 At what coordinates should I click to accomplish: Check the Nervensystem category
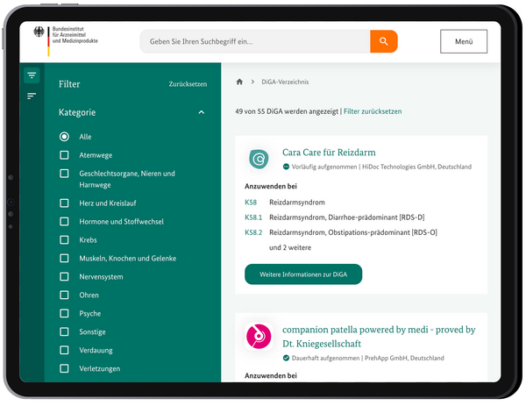[64, 277]
